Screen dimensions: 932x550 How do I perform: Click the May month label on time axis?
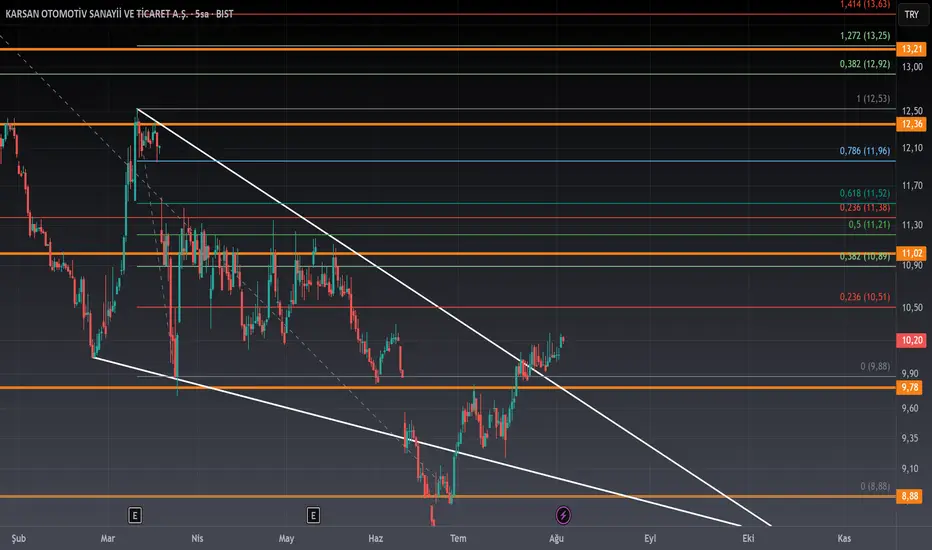click(286, 539)
